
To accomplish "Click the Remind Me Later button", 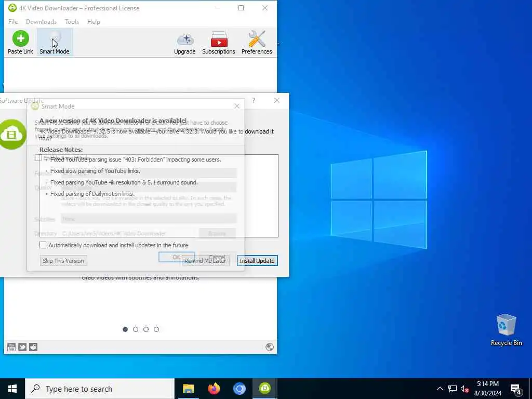I will click(205, 261).
